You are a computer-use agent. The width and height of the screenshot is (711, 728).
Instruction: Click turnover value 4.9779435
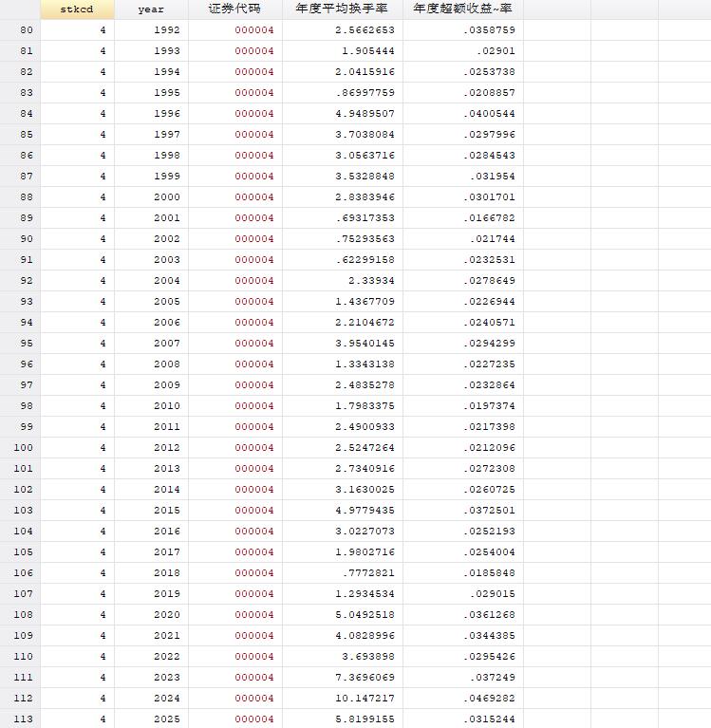point(343,511)
